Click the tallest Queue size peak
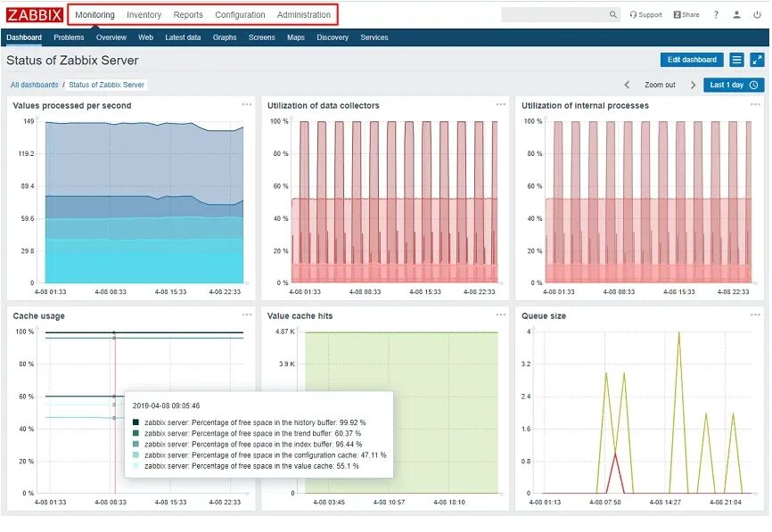The image size is (772, 532). click(679, 333)
